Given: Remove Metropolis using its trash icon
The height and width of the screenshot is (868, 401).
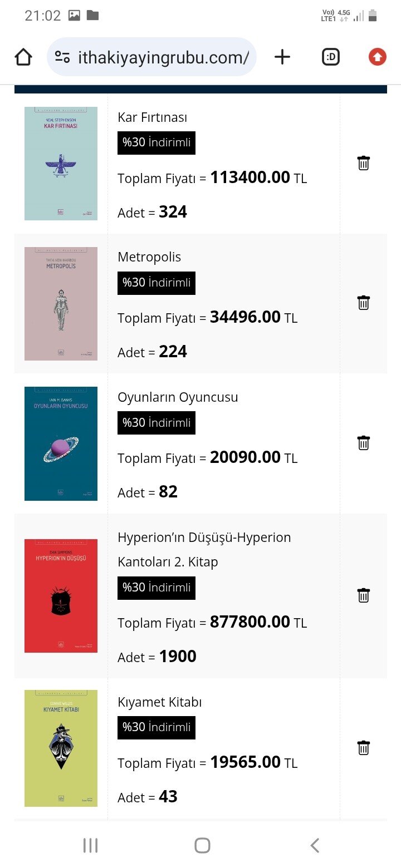Looking at the screenshot, I should 363,303.
